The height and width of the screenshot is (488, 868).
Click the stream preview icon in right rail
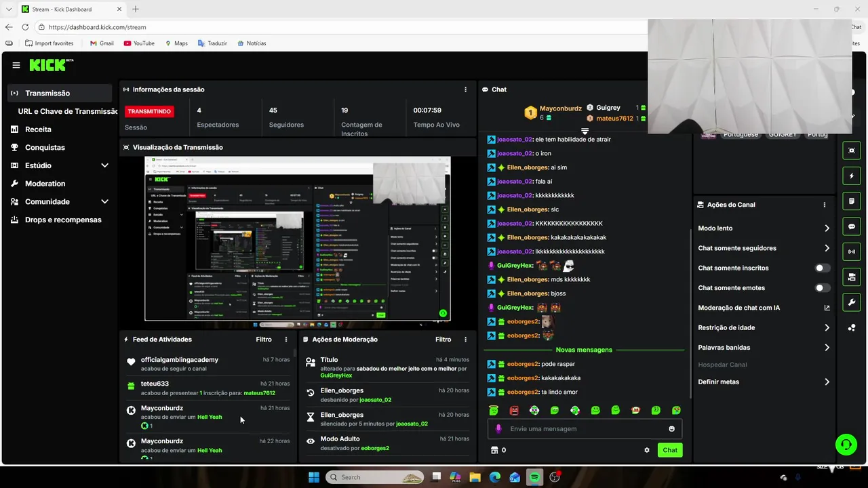tap(852, 150)
